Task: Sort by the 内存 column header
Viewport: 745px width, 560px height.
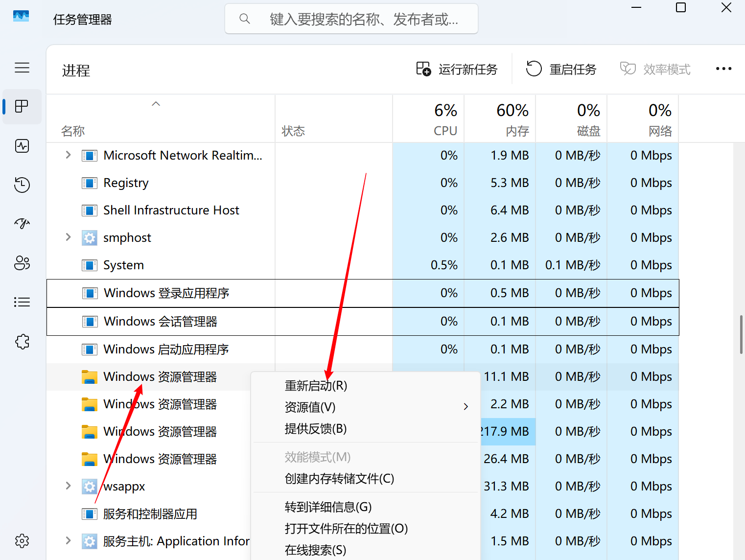Action: (x=500, y=119)
